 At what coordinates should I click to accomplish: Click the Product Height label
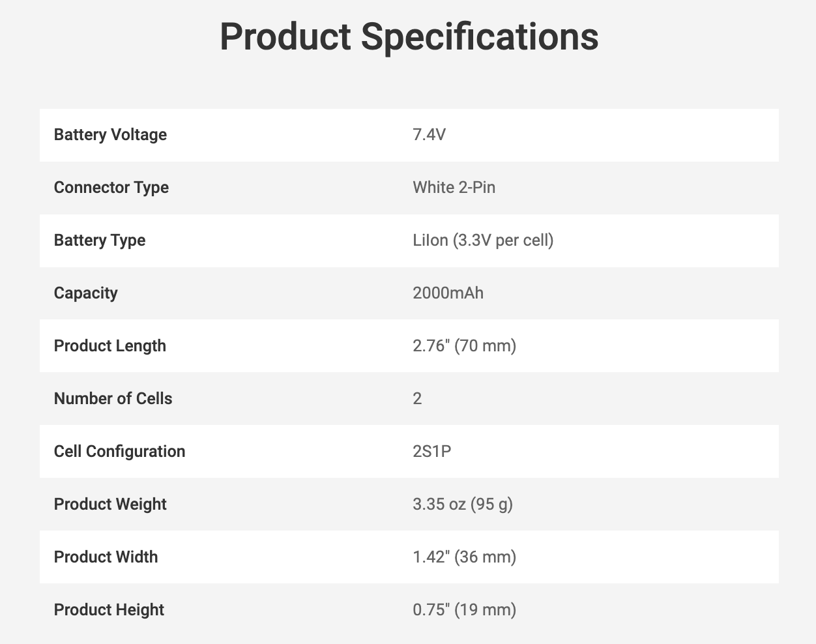(109, 610)
